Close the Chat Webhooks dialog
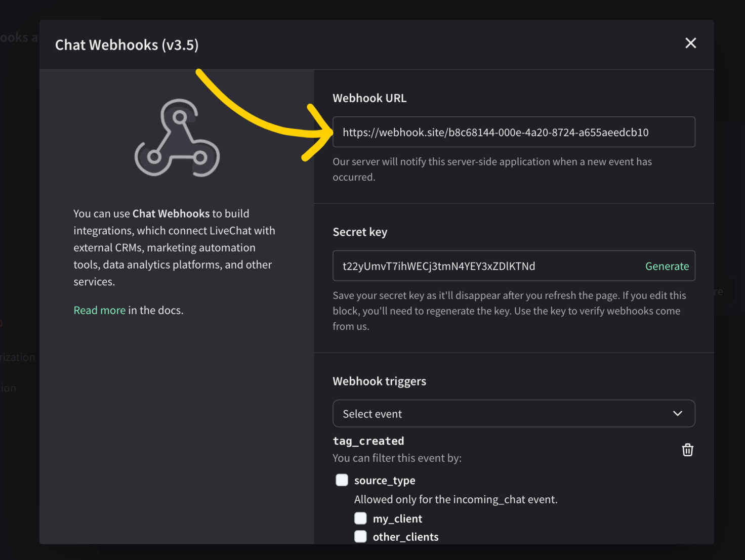745x560 pixels. click(690, 43)
